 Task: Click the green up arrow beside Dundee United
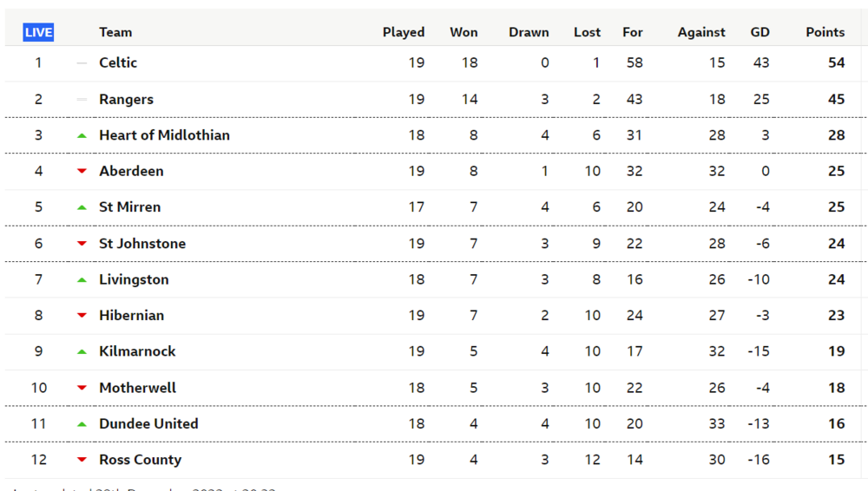[82, 424]
